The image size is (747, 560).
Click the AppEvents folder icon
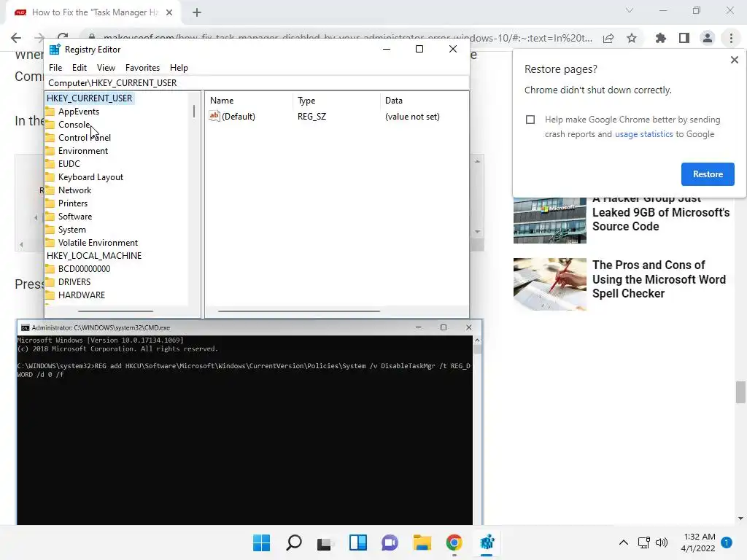tap(50, 112)
